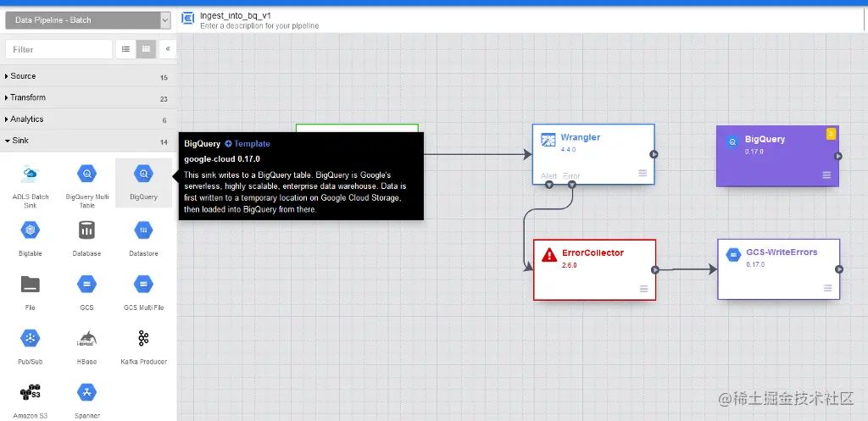The image size is (868, 421).
Task: Add the BigQuery Multi Table sink
Action: click(87, 174)
